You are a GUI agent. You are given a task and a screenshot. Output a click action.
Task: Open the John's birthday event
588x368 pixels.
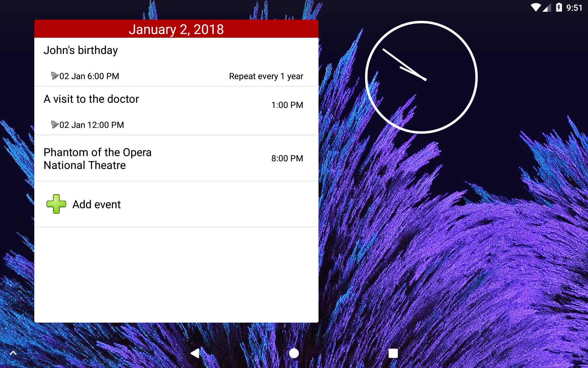176,62
